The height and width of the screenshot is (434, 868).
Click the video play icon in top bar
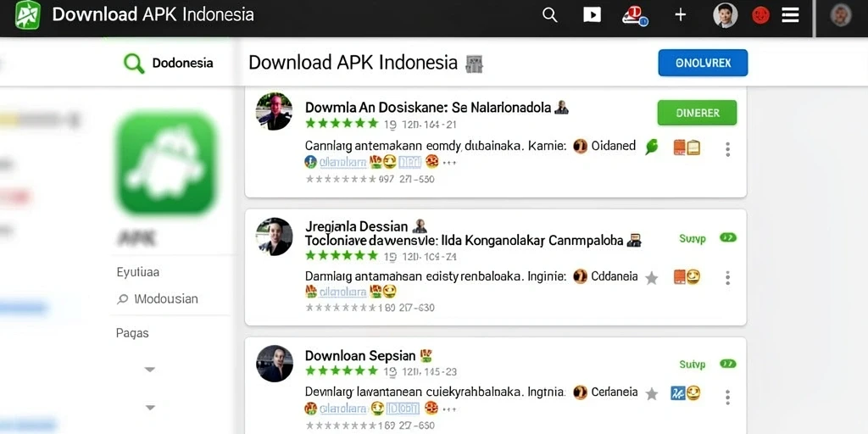click(592, 15)
